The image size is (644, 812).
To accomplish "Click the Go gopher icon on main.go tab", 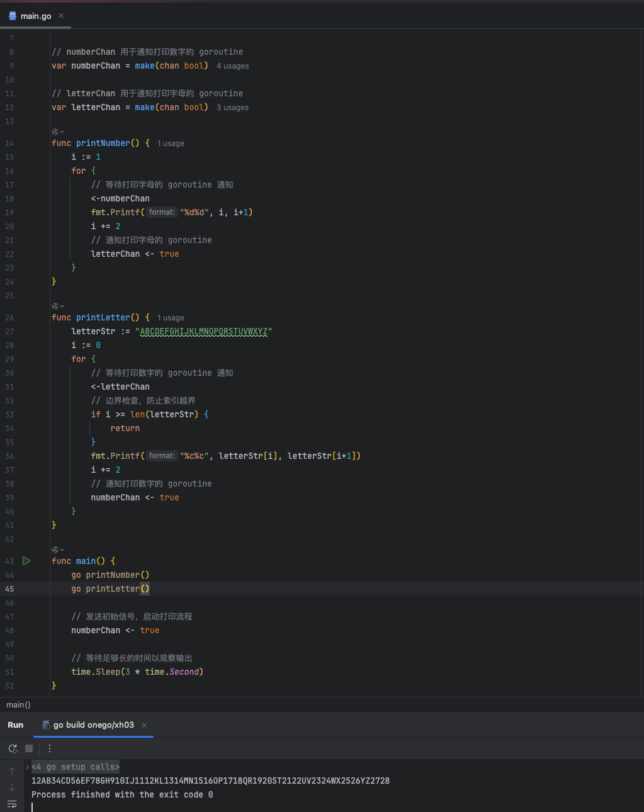I will [x=13, y=16].
